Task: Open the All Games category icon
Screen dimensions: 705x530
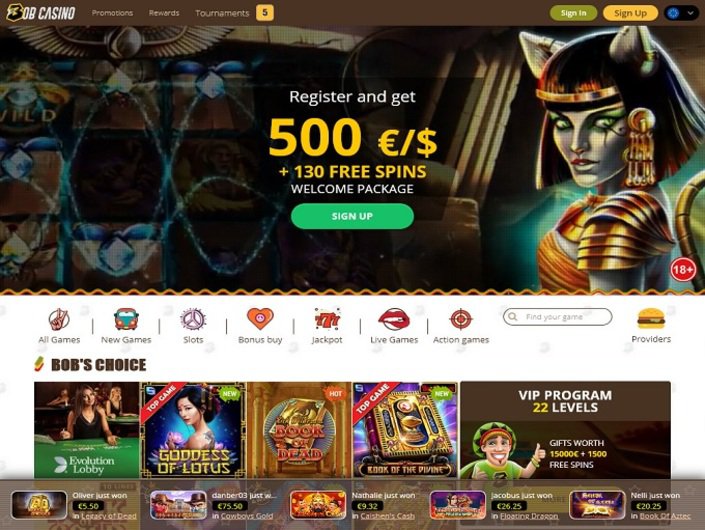Action: click(x=59, y=320)
